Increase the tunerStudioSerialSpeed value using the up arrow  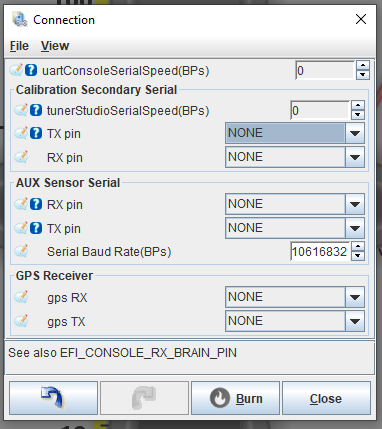[x=358, y=106]
